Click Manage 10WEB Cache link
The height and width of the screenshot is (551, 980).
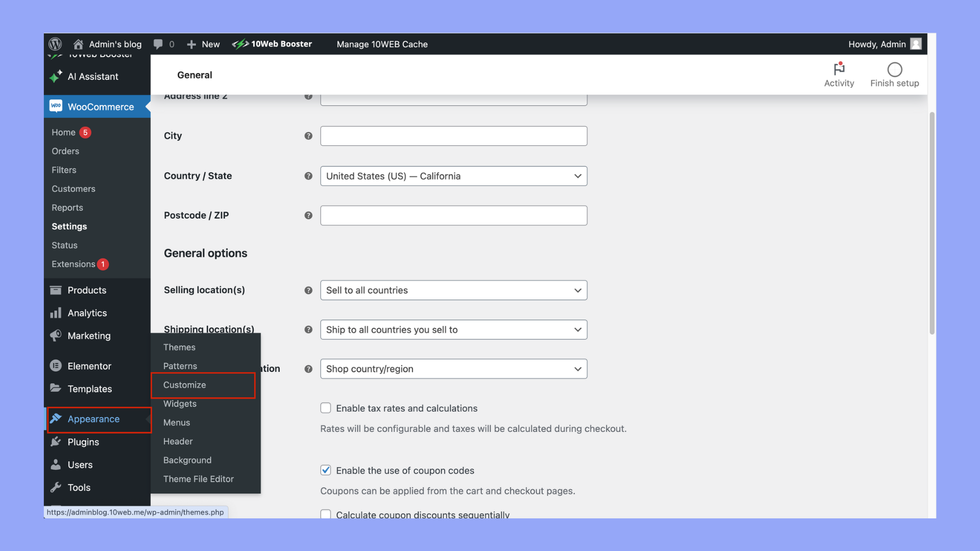tap(382, 44)
